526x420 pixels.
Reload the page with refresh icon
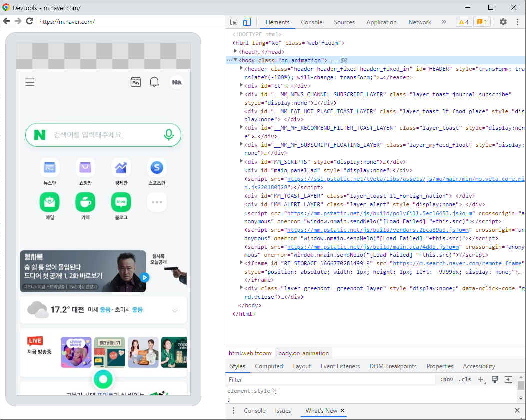click(30, 21)
